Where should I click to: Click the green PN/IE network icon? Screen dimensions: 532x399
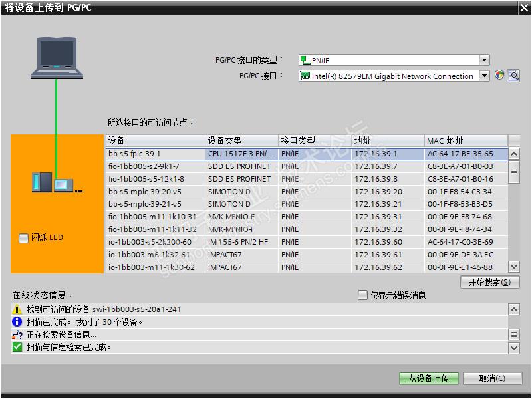[305, 60]
